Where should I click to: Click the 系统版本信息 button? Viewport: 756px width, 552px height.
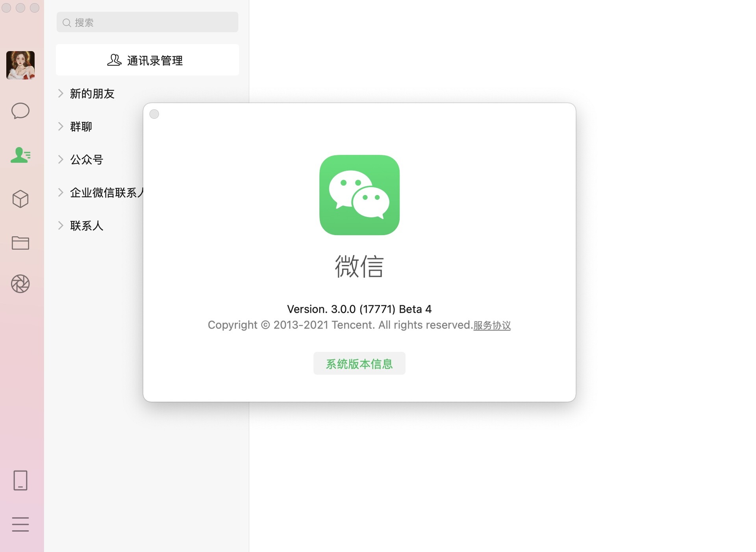pos(359,364)
